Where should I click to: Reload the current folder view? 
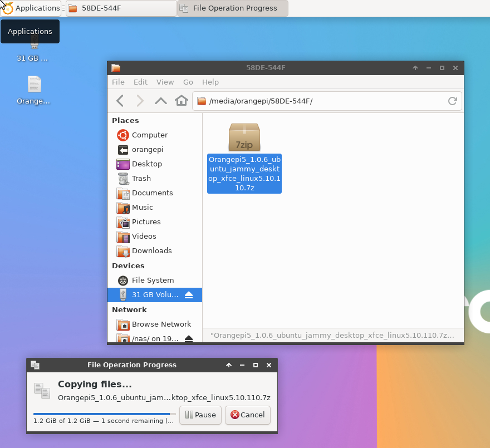pos(452,101)
